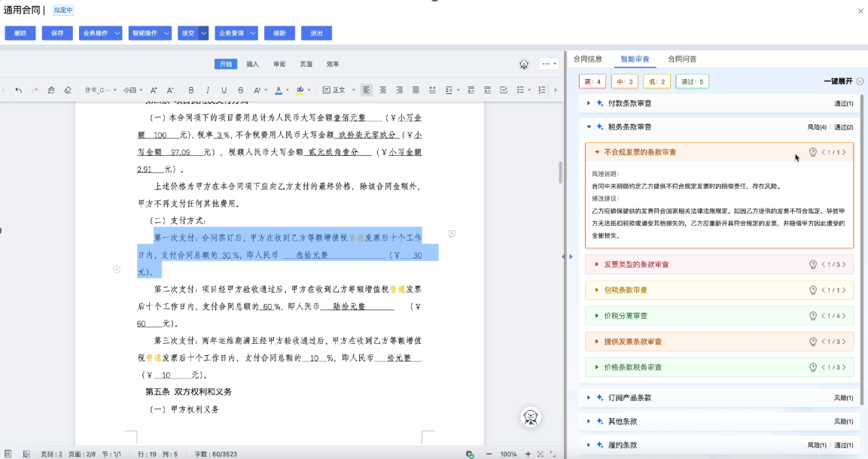Click the 刷新 button
This screenshot has width=868, height=459.
[x=279, y=33]
